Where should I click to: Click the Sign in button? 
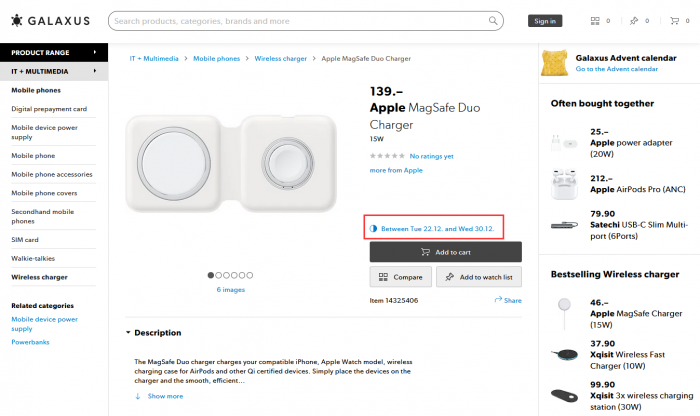[x=545, y=21]
